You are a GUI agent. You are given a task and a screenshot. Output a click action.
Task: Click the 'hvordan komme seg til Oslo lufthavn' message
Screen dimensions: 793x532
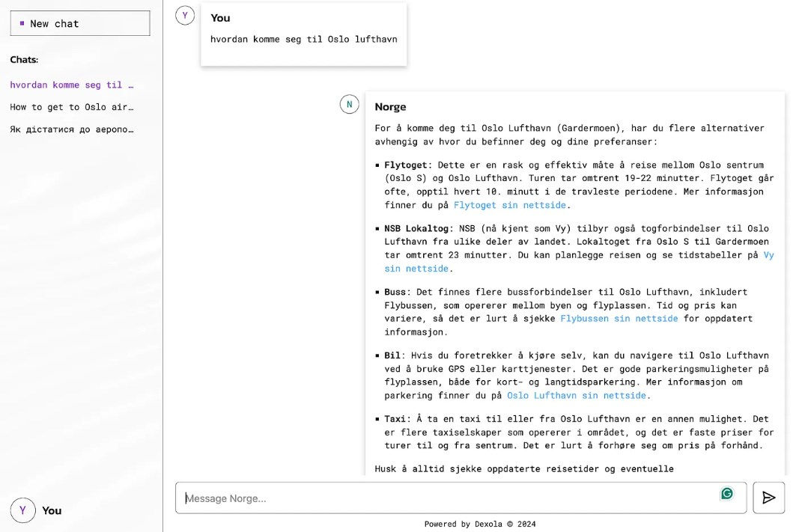(304, 40)
